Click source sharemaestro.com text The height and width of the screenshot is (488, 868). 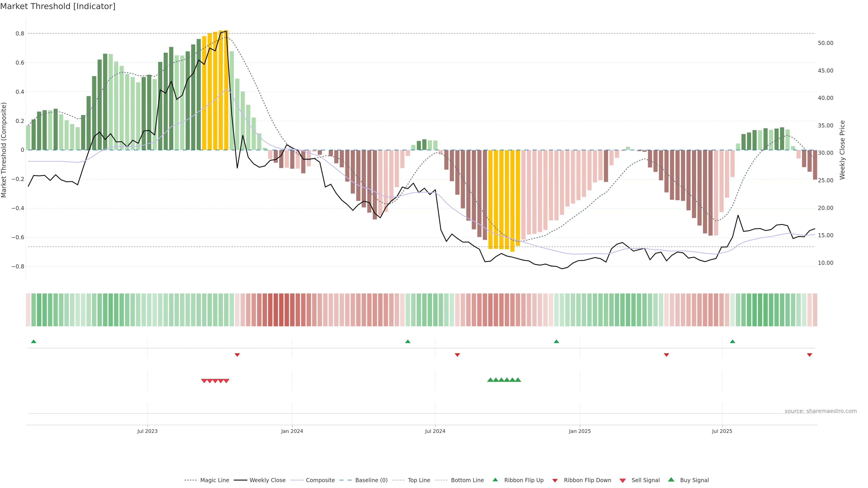click(x=821, y=411)
